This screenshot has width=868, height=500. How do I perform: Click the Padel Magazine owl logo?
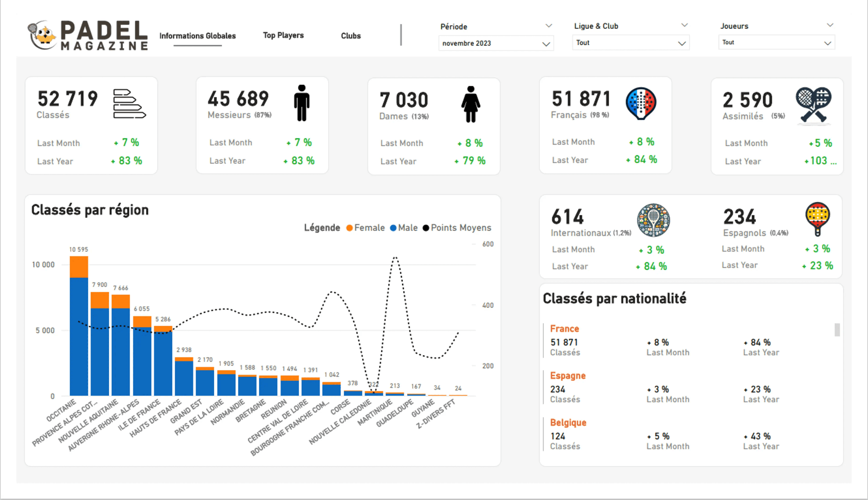tap(43, 35)
